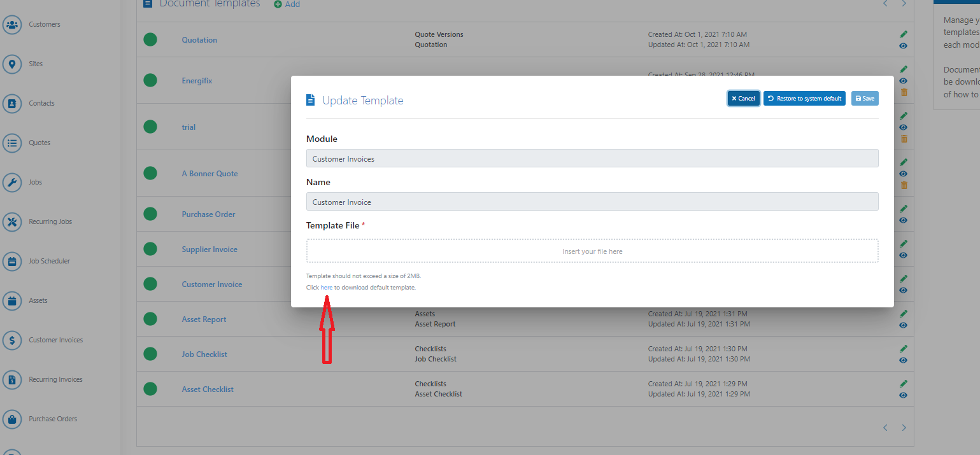
Task: Preview the Quotation template via eye icon
Action: [x=904, y=46]
